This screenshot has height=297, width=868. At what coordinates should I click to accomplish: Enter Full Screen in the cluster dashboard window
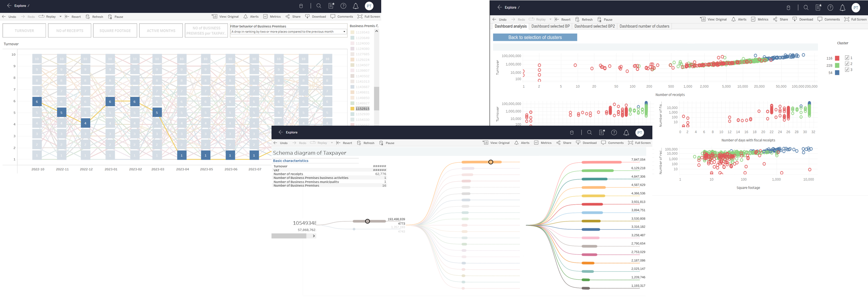point(846,20)
